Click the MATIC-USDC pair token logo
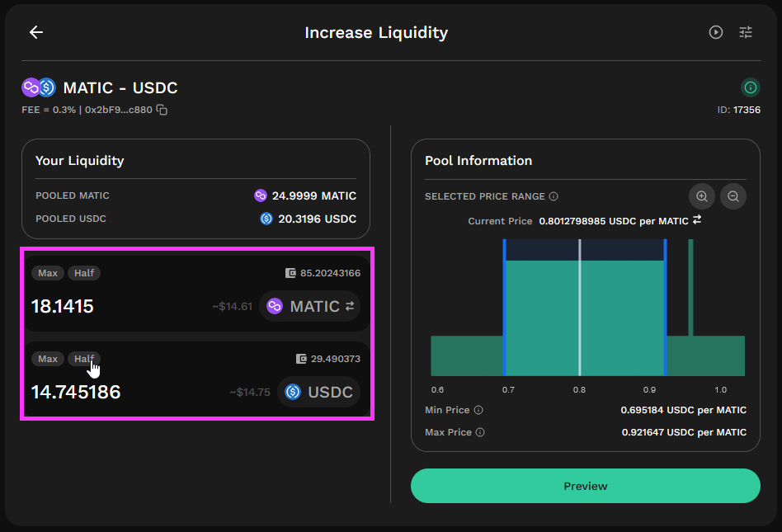 pos(39,87)
